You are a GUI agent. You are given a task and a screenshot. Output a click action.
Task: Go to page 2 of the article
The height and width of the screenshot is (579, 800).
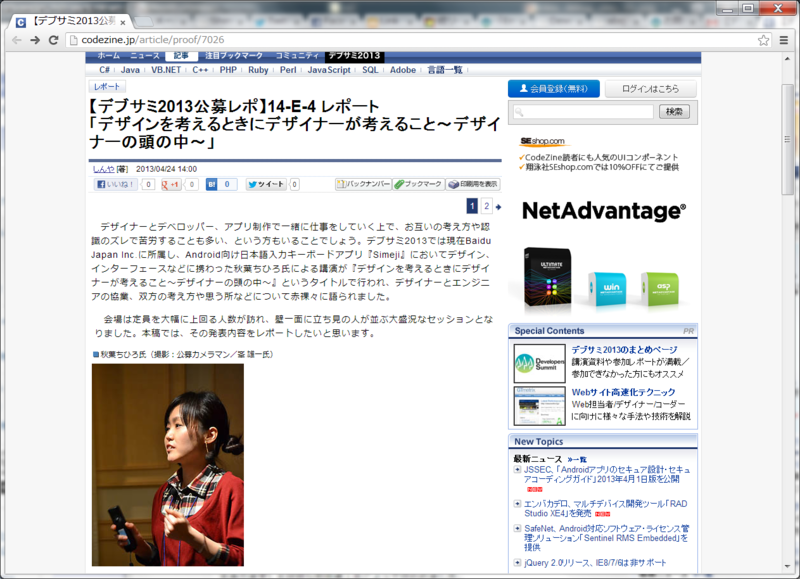[487, 206]
